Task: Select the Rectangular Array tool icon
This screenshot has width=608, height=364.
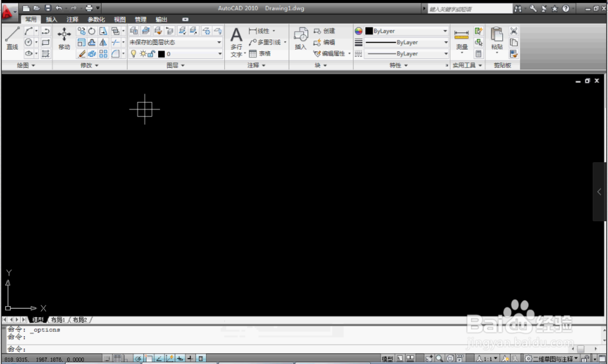Action: point(103,53)
